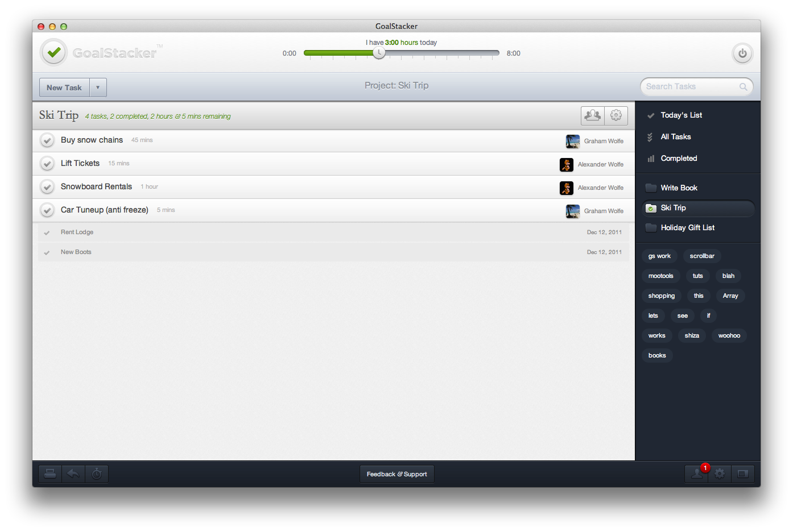Expand the New Task dropdown arrow
Image resolution: width=793 pixels, height=532 pixels.
(98, 88)
